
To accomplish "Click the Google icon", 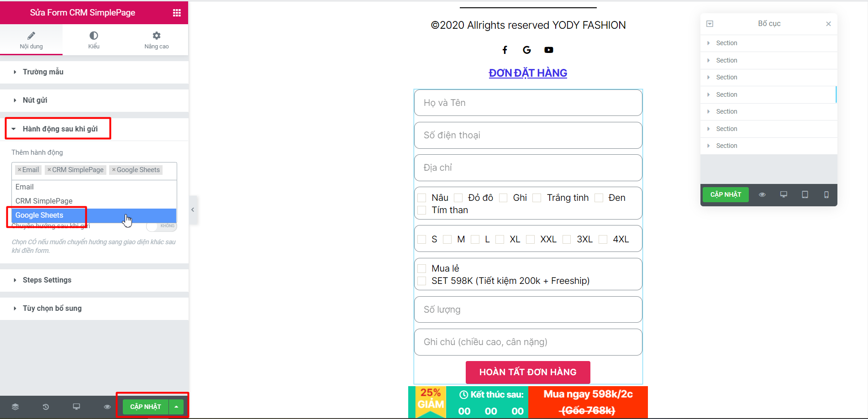I will [x=527, y=50].
